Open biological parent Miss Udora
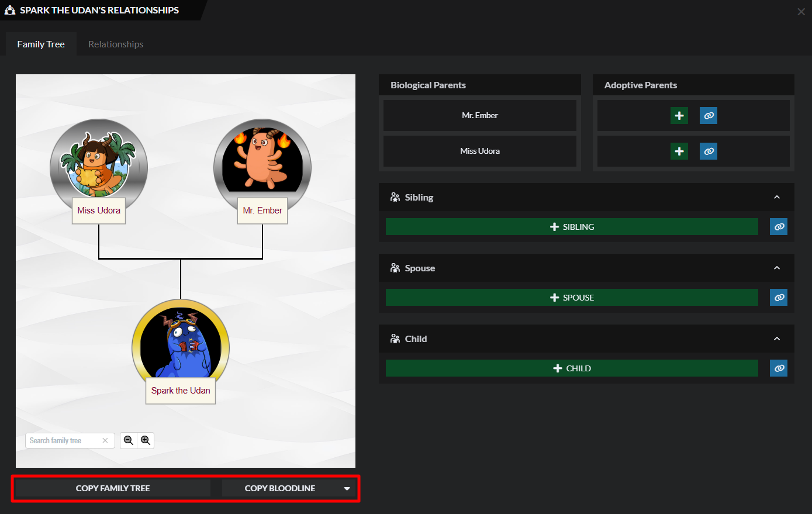812x514 pixels. (x=480, y=151)
